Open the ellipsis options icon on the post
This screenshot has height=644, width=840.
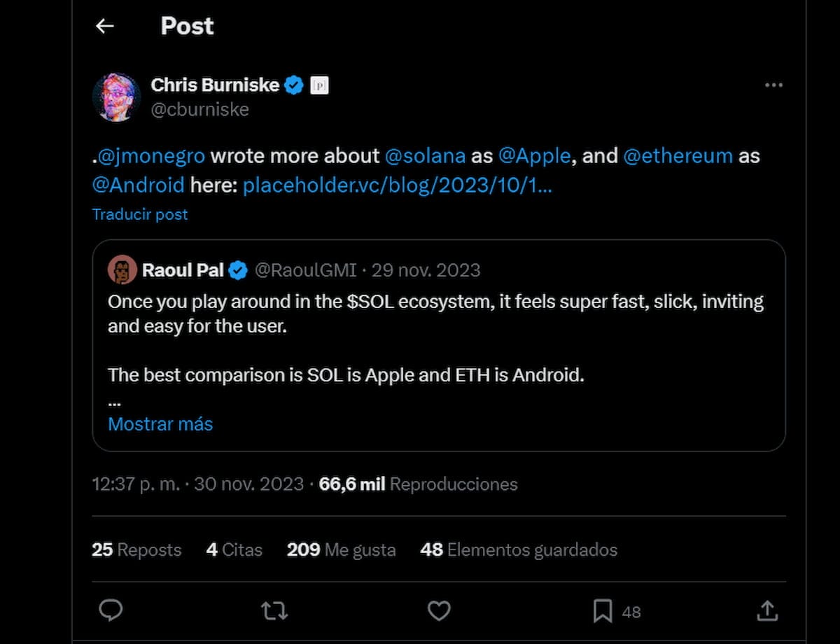(x=774, y=85)
